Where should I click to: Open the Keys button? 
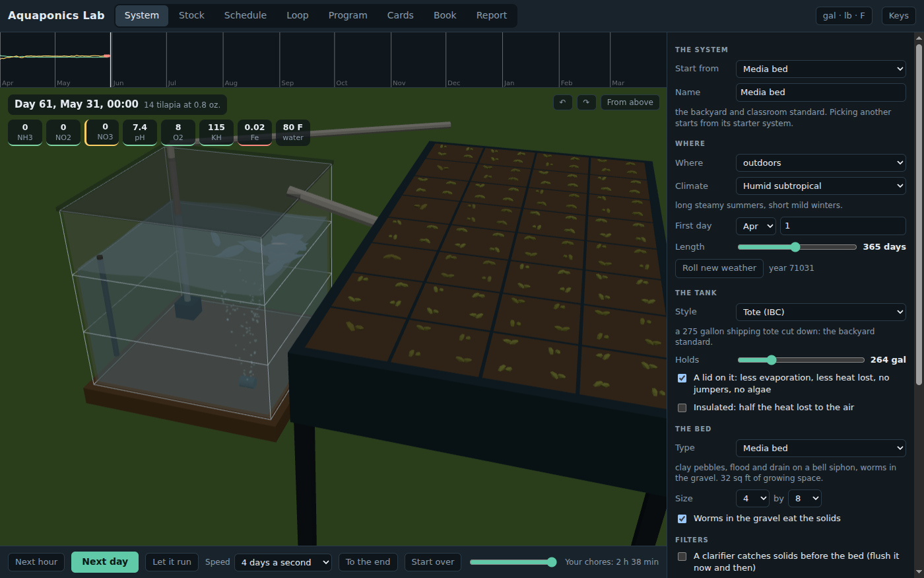899,16
